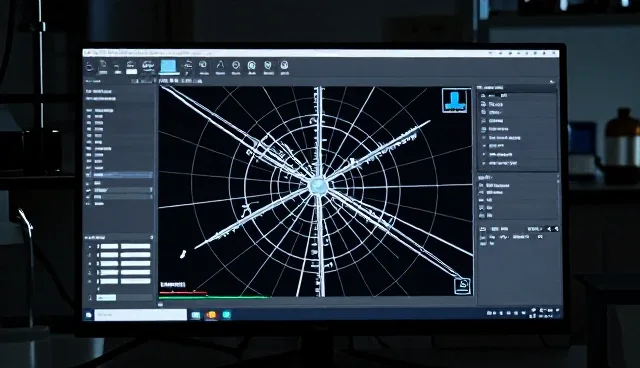Click the red line segment above the green bar
This screenshot has height=368, width=640.
(x=183, y=292)
